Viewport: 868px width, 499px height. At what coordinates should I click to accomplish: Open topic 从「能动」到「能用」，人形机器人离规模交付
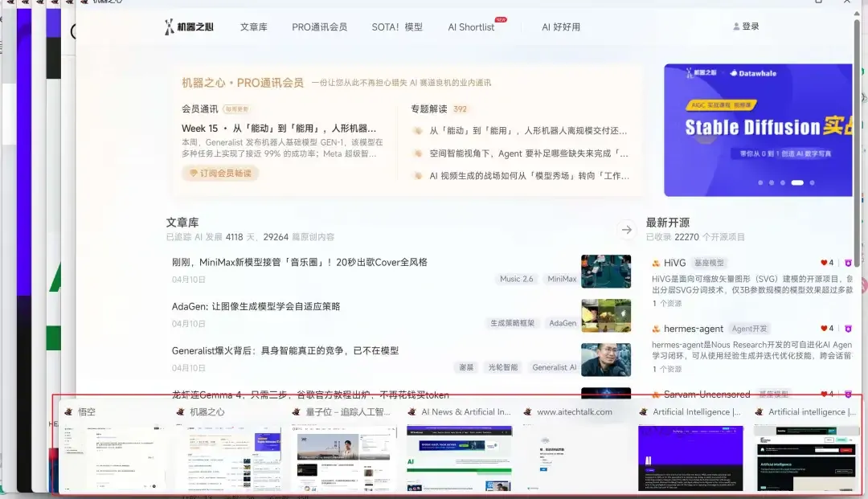[x=528, y=131]
